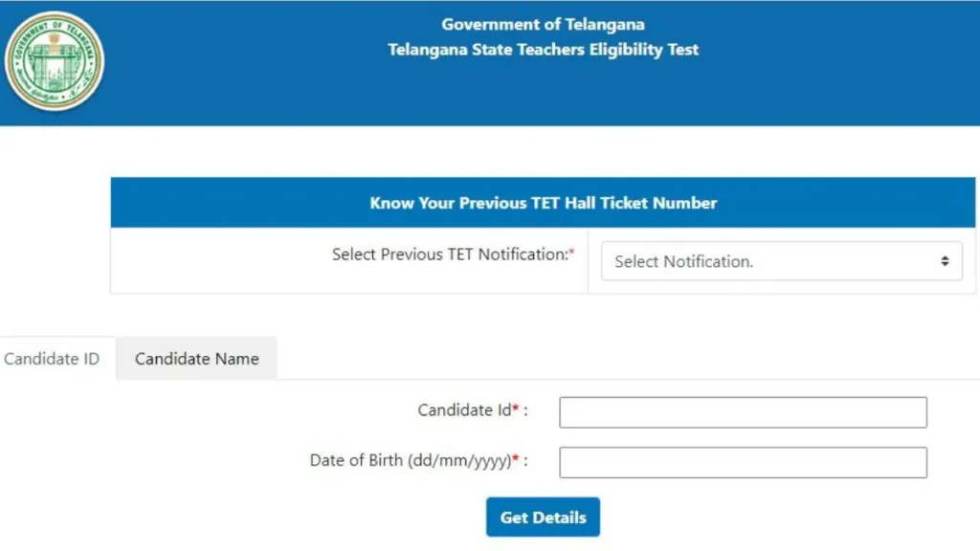Focus the Date of Birth input field

[x=743, y=462]
